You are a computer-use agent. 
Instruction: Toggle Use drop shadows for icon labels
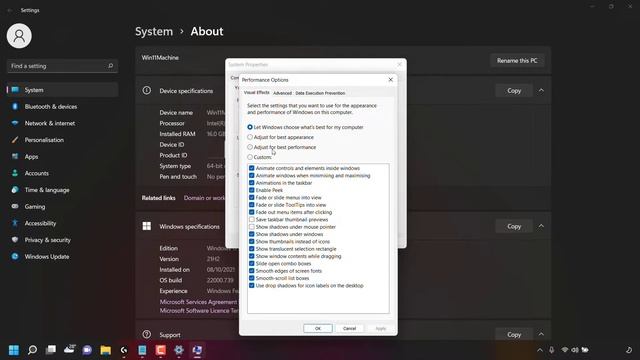click(x=252, y=286)
